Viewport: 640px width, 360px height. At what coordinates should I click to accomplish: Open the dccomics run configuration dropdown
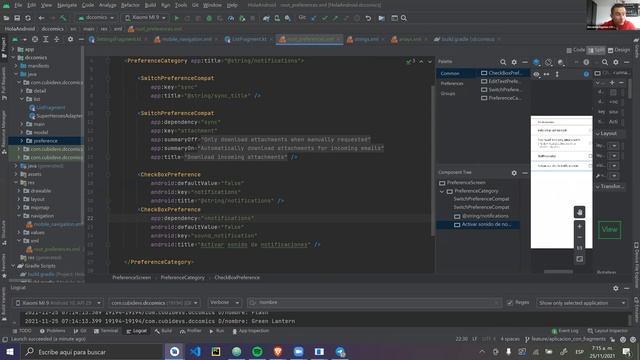[96, 18]
